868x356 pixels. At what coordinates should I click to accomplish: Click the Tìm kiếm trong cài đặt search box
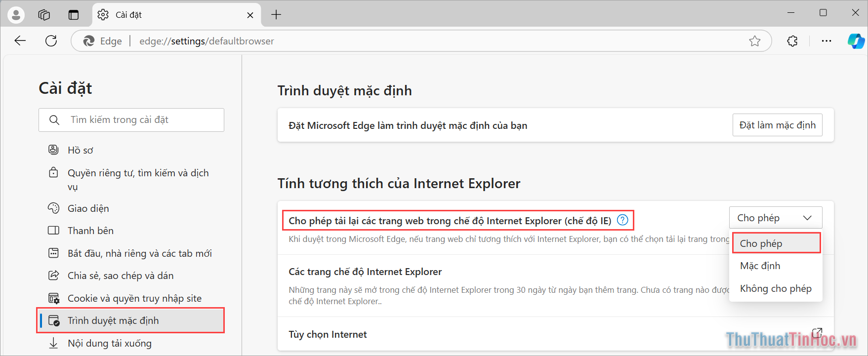[x=131, y=120]
